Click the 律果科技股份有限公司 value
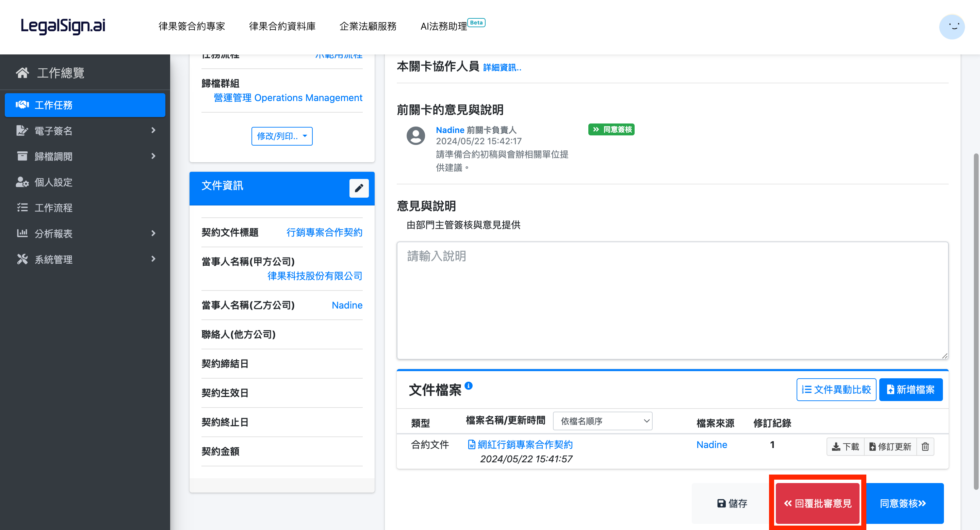The image size is (980, 530). click(x=315, y=276)
